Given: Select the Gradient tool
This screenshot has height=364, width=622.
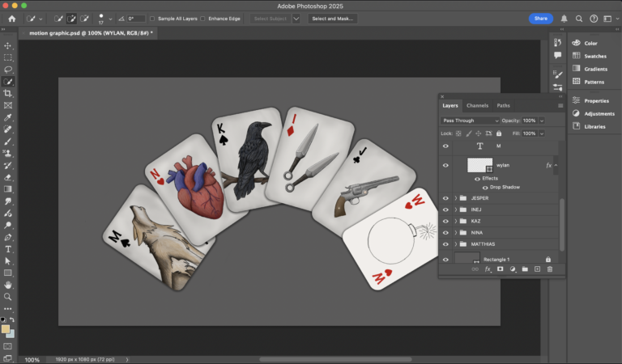Looking at the screenshot, I should click(8, 189).
